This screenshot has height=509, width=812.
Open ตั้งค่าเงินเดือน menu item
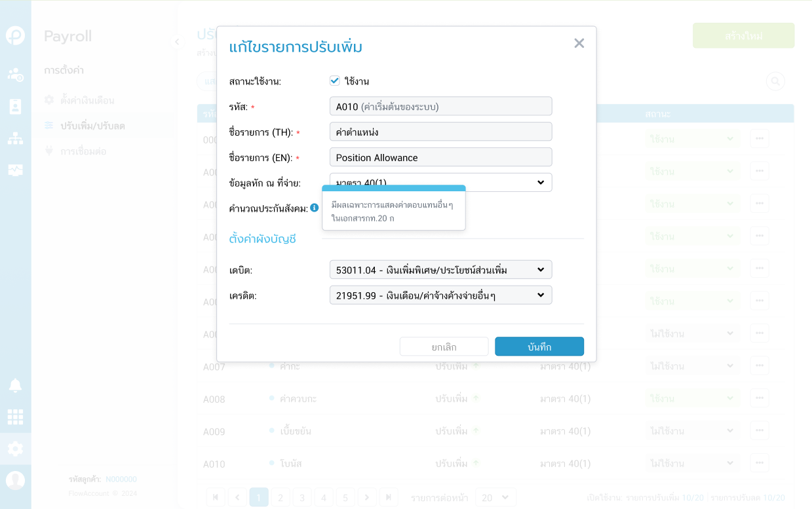[87, 100]
